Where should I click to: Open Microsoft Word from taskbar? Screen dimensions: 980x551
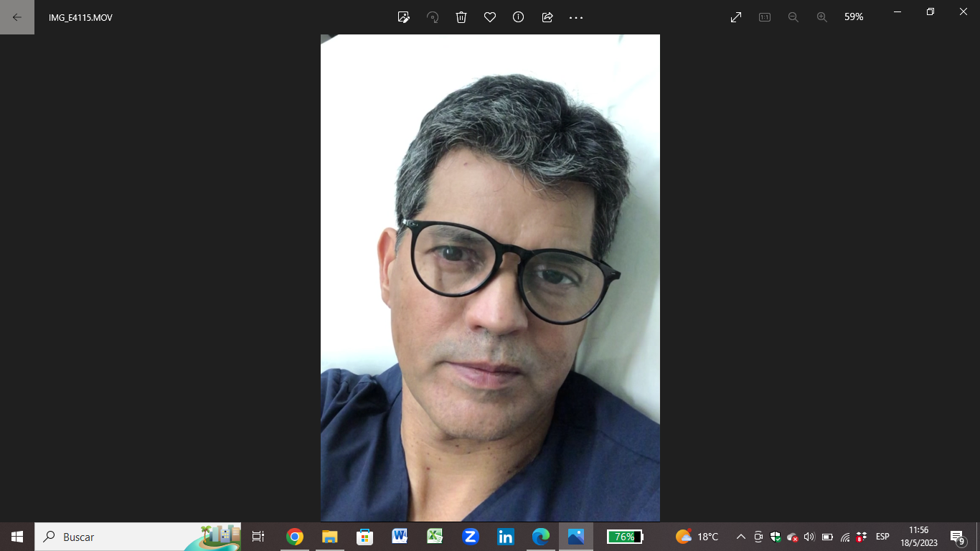(400, 537)
